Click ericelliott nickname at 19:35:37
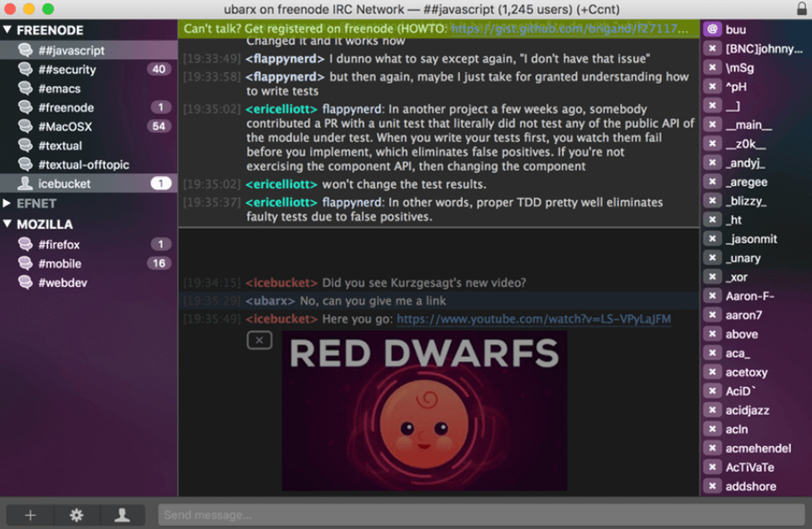 pos(281,203)
